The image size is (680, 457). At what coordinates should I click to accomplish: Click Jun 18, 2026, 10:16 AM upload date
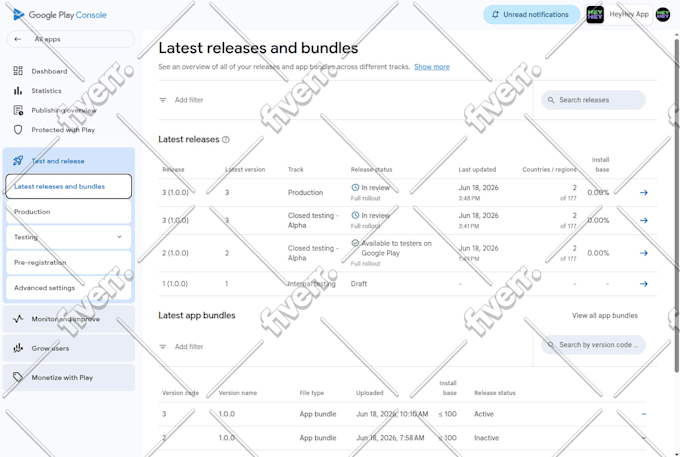pyautogui.click(x=392, y=414)
